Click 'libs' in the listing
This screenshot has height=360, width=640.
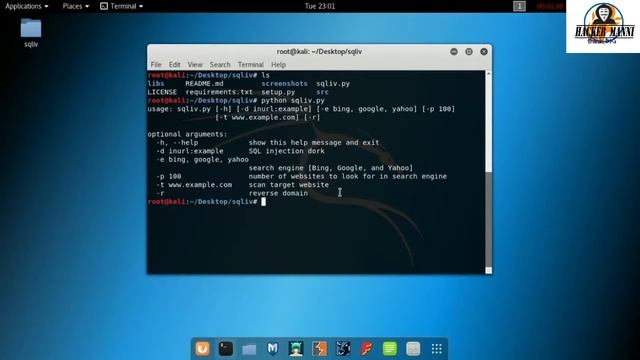click(156, 83)
